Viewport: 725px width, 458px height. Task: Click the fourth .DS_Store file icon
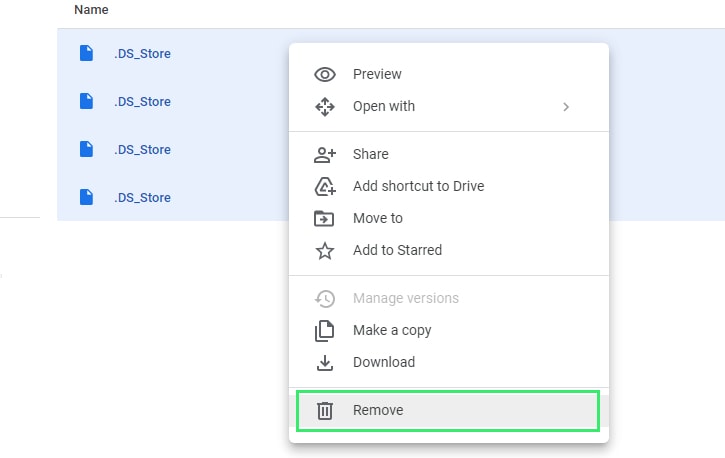pos(86,197)
